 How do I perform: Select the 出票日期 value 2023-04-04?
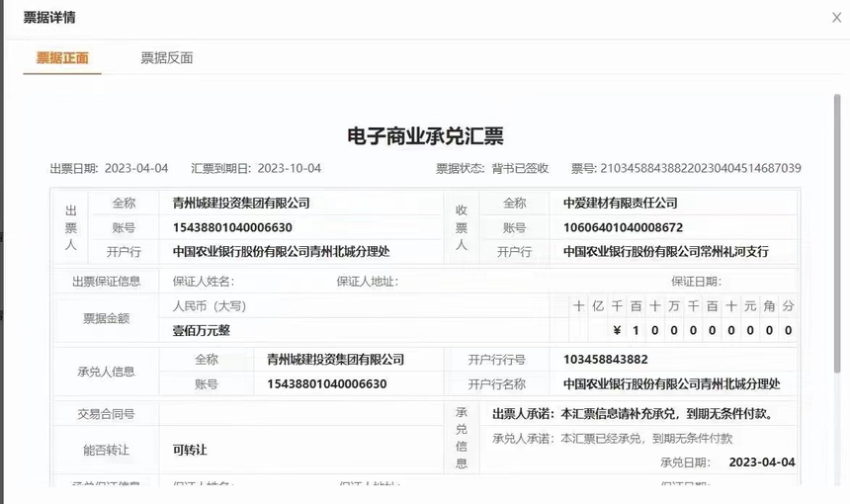(136, 169)
